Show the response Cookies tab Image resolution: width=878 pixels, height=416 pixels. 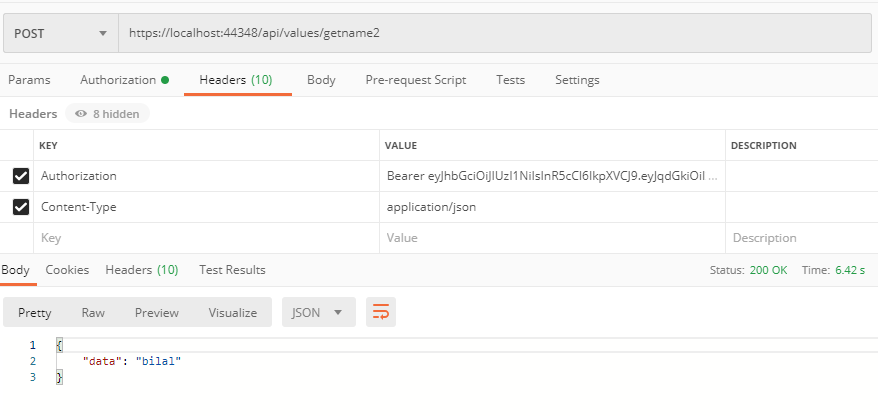coord(67,270)
